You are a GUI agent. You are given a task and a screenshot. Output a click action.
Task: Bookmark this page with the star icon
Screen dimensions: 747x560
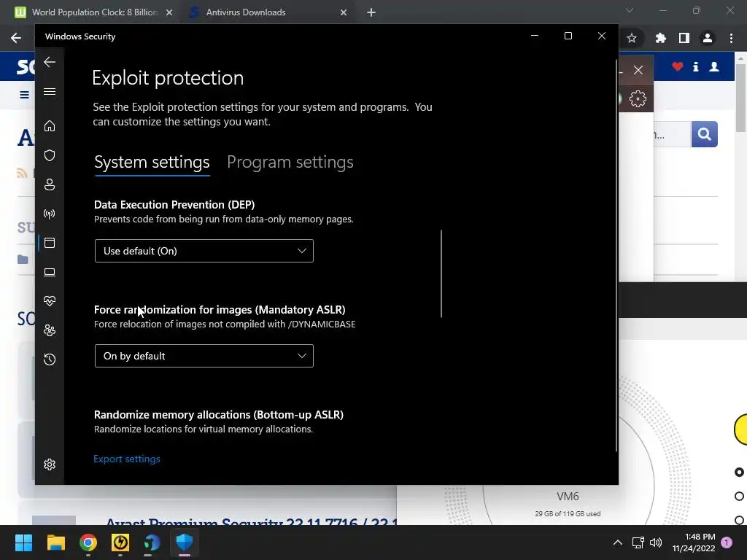click(x=632, y=38)
